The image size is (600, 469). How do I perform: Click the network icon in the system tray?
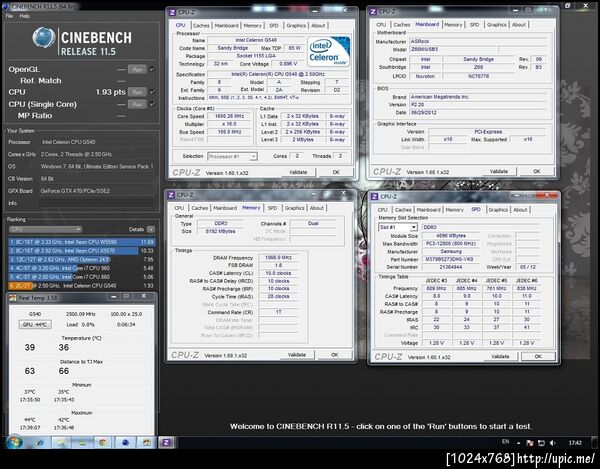541,443
